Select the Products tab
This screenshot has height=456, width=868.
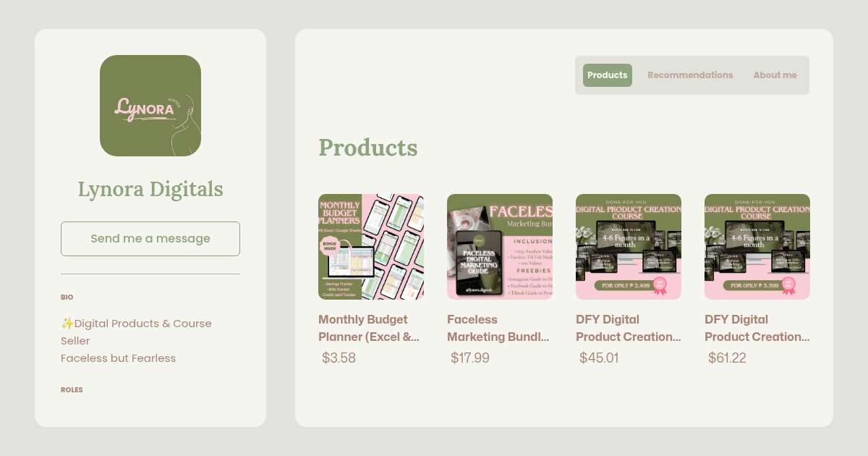pos(607,75)
